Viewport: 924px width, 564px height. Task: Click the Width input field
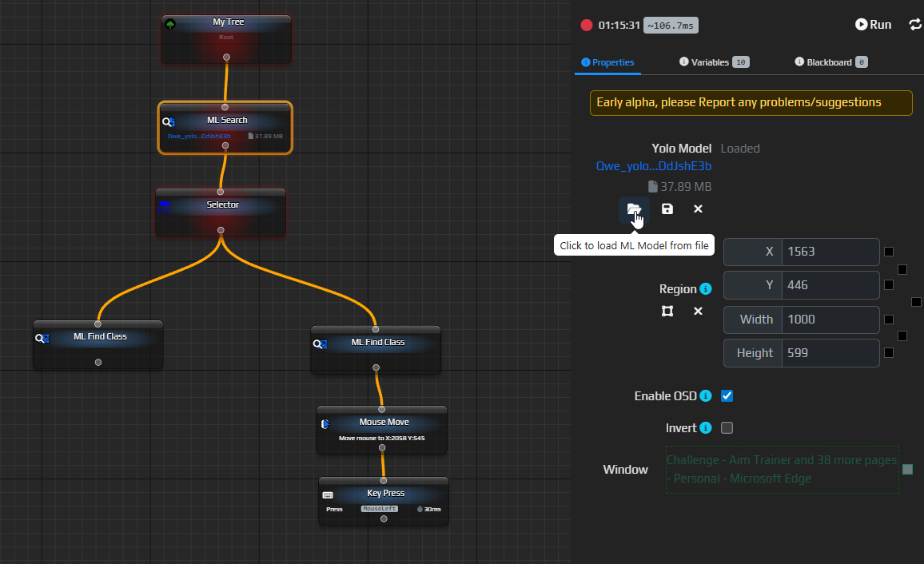click(x=830, y=320)
